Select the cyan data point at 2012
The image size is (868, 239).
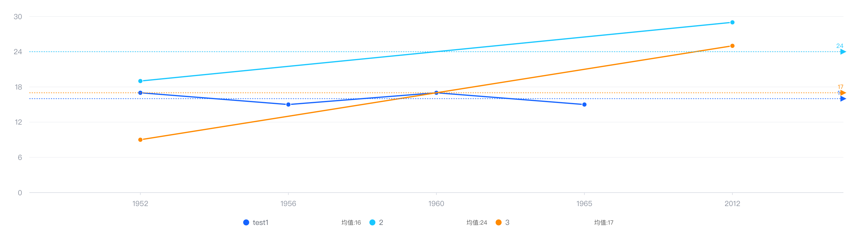pos(732,22)
